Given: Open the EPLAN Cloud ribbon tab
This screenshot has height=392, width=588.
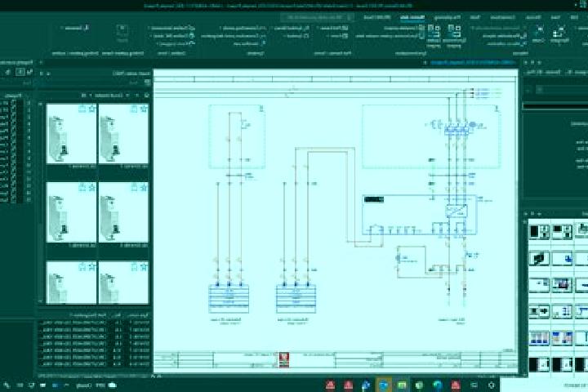Looking at the screenshot, I should pyautogui.click(x=377, y=17).
